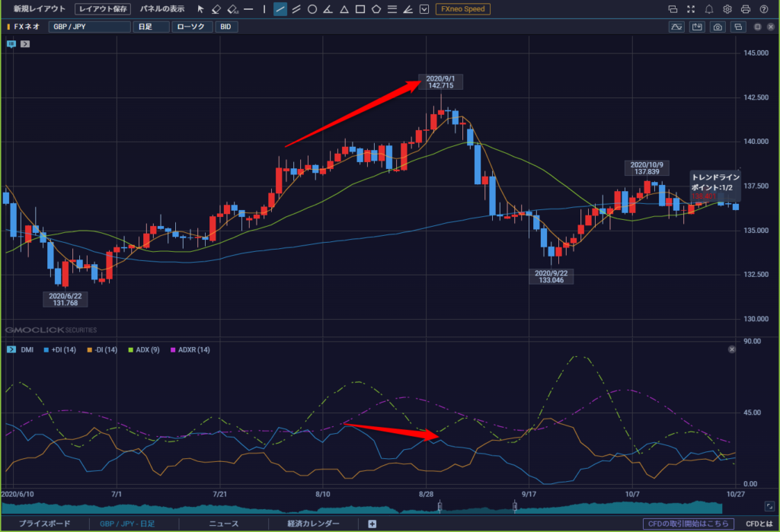Toggle the drawing tools checkbox dropdown

pyautogui.click(x=424, y=9)
